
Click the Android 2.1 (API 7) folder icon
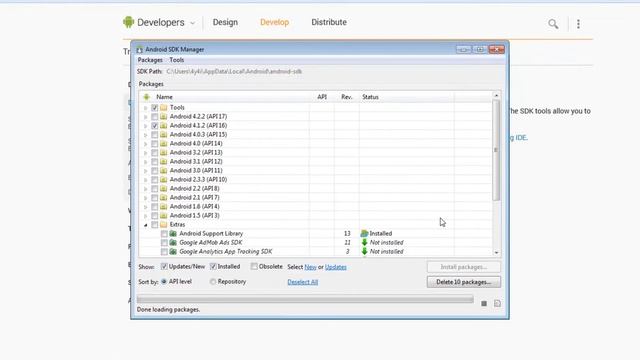[164, 197]
